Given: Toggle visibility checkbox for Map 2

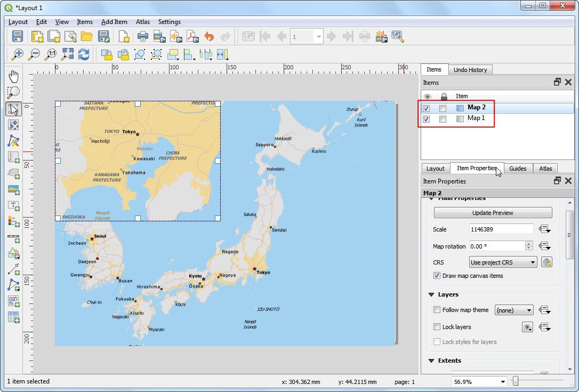Looking at the screenshot, I should [x=427, y=108].
